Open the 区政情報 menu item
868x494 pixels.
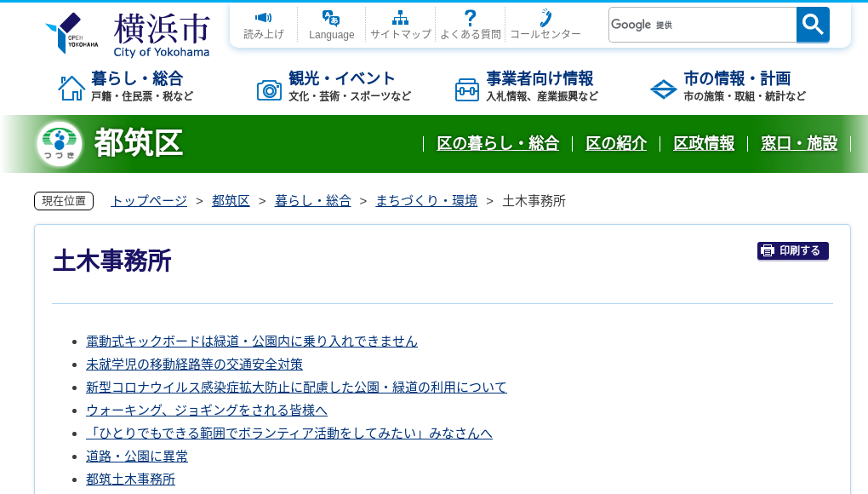point(704,144)
